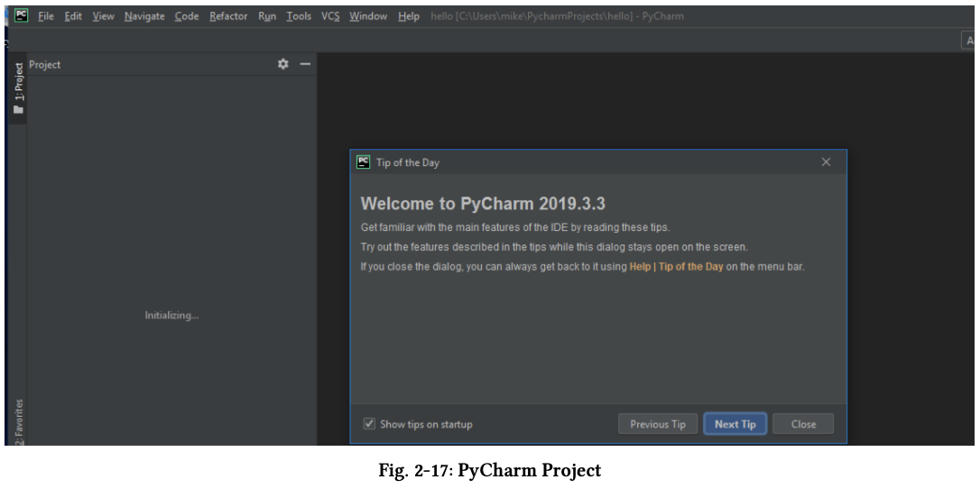Open the VCS menu
The height and width of the screenshot is (498, 980).
click(x=330, y=16)
